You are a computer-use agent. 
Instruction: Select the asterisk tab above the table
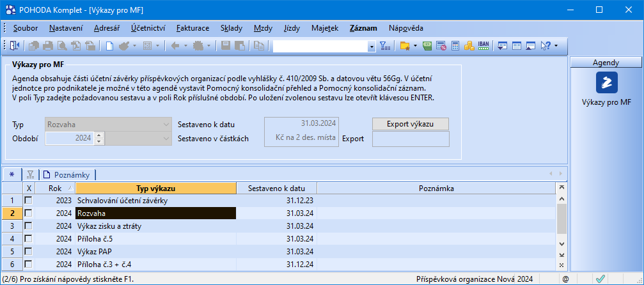click(12, 174)
